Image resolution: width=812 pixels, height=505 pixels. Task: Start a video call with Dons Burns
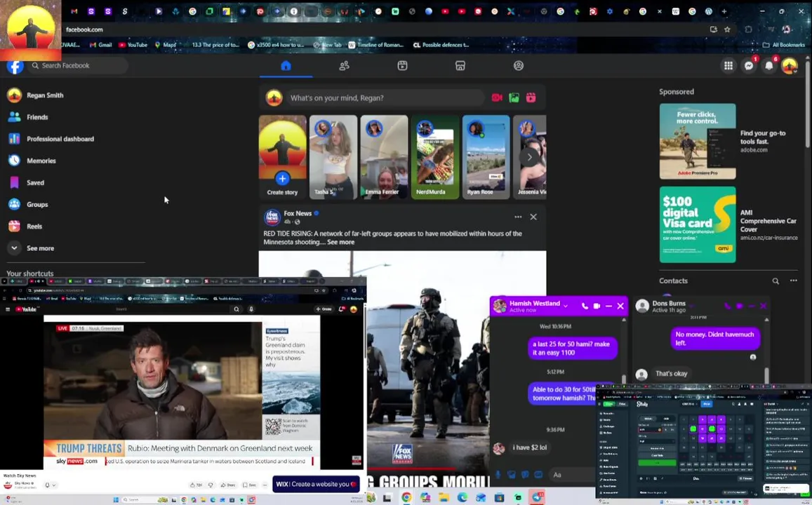[740, 306]
